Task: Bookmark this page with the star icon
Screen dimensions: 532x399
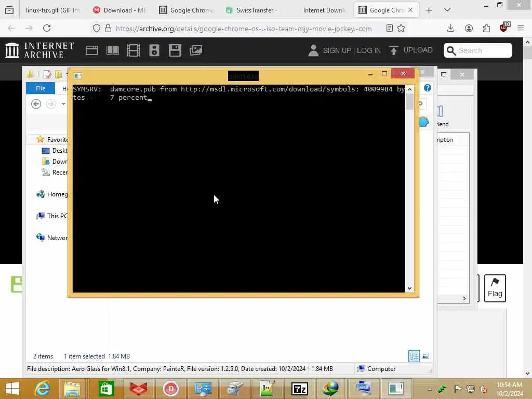Action: pyautogui.click(x=401, y=28)
